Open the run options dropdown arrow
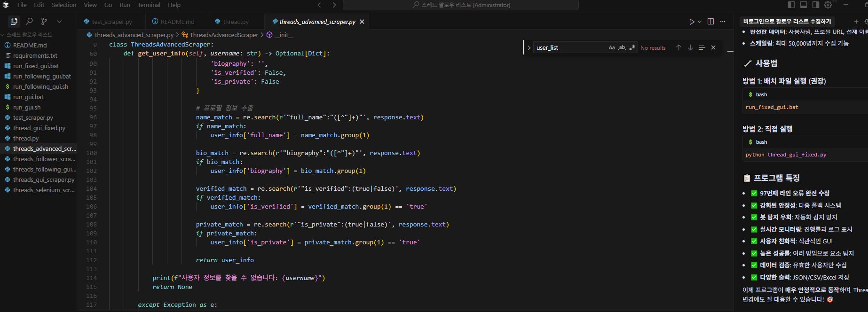 click(700, 22)
